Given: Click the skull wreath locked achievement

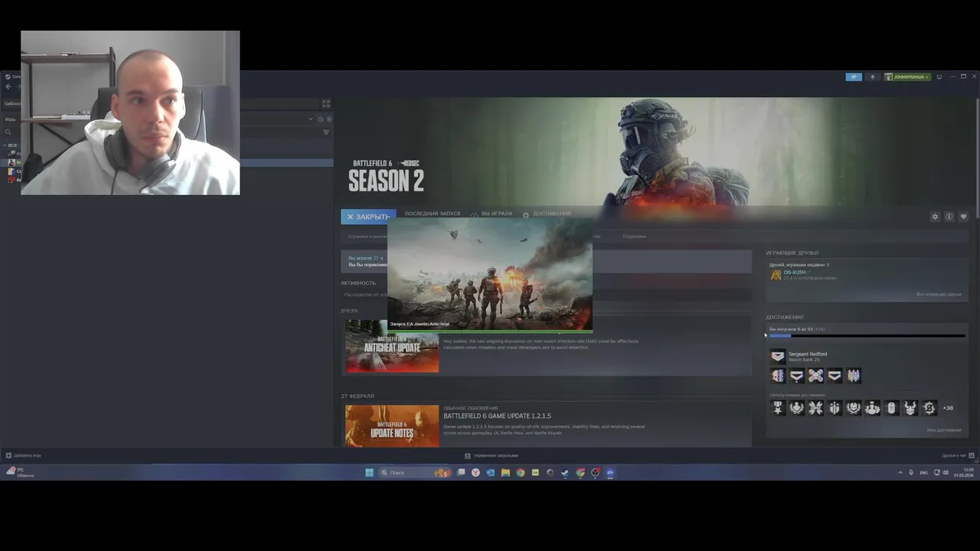Looking at the screenshot, I should (853, 408).
